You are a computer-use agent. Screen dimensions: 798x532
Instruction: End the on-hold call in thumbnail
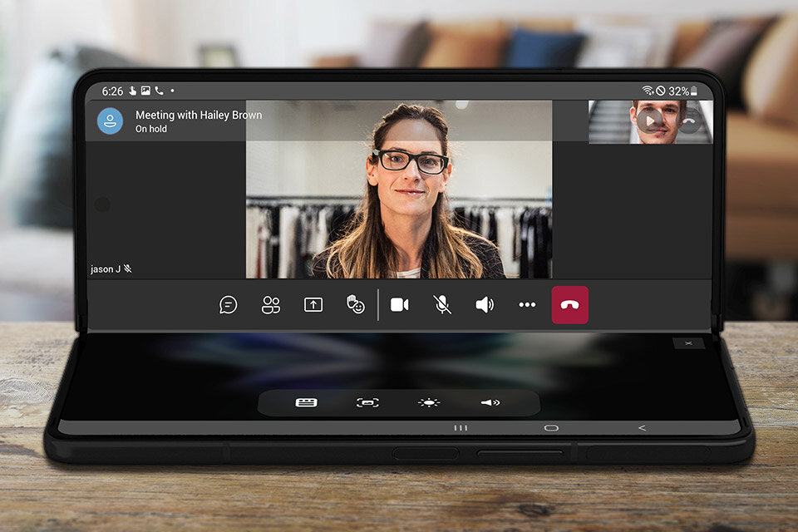[689, 121]
